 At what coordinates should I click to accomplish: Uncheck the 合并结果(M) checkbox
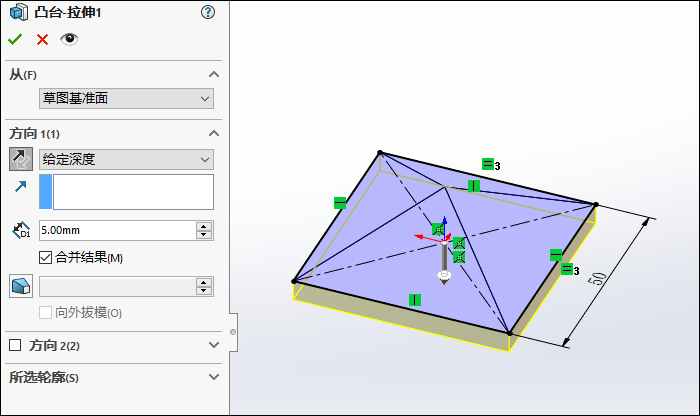[x=46, y=258]
